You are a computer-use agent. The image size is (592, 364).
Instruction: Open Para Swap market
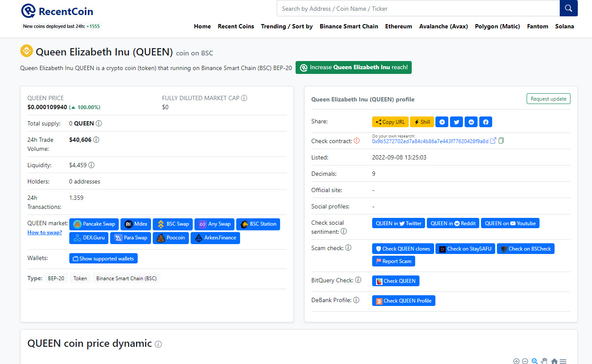(x=130, y=238)
